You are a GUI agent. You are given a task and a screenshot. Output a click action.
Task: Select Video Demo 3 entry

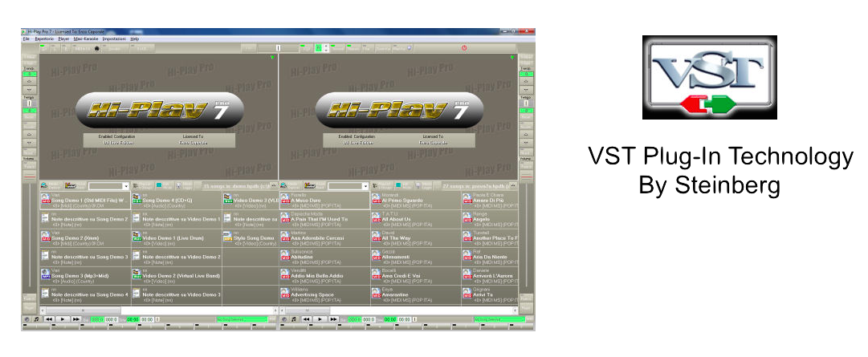pyautogui.click(x=250, y=201)
